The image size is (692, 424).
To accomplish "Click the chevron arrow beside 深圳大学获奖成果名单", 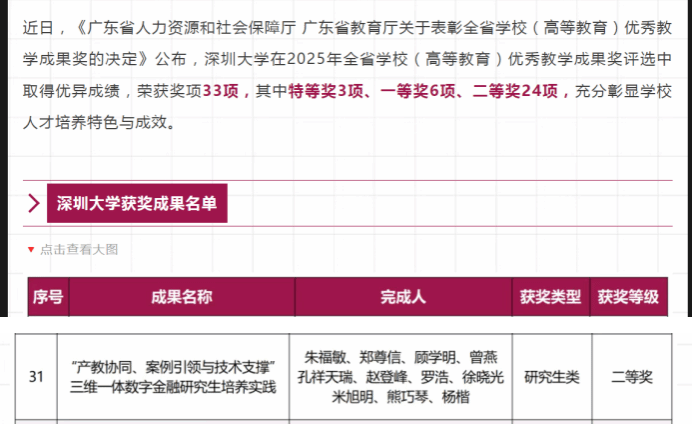I will click(x=34, y=203).
